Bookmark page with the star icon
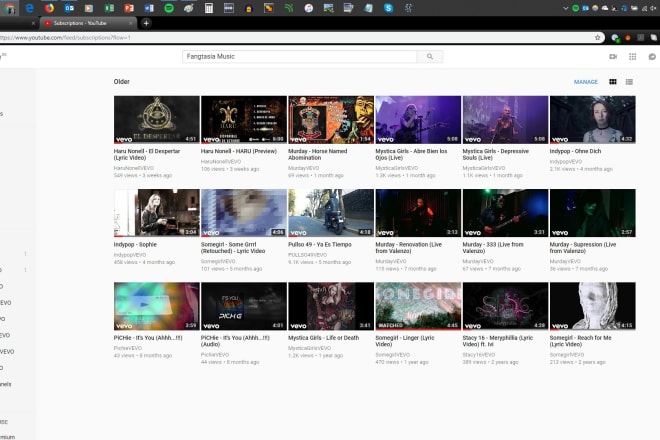 tap(597, 37)
